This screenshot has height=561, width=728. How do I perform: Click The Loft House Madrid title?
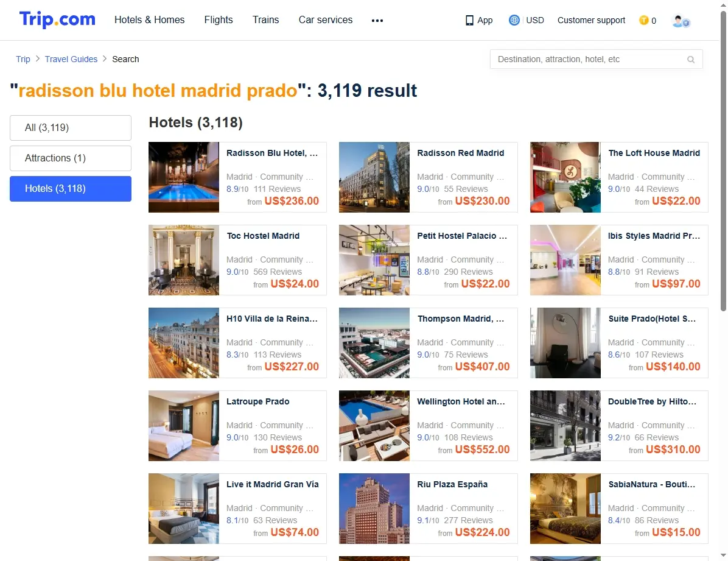point(654,153)
